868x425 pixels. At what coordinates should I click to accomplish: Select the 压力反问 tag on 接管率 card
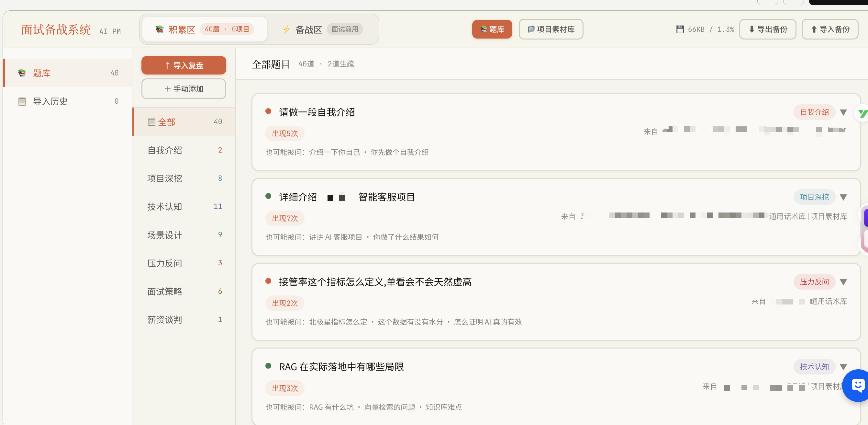click(814, 282)
